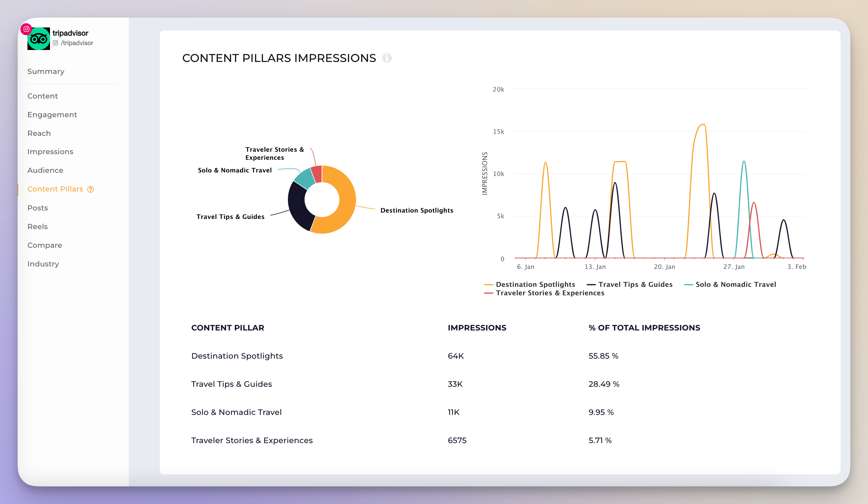Click the Posts sidebar menu icon

pyautogui.click(x=37, y=208)
